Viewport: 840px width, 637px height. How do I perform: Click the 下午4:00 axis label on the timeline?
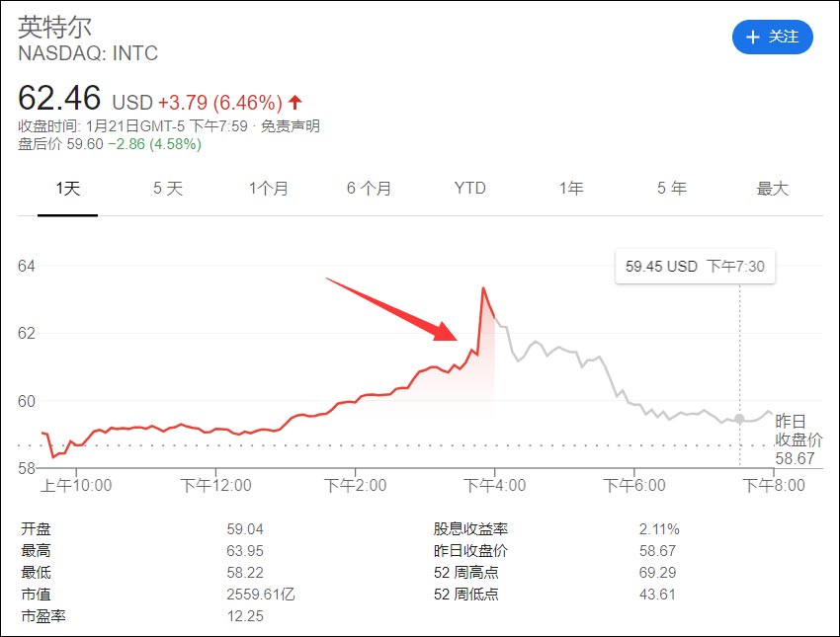coord(494,485)
